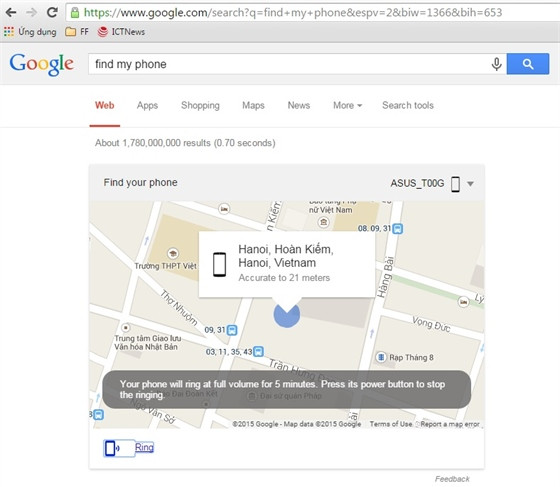
Task: Switch to the Shopping tab
Action: point(200,105)
